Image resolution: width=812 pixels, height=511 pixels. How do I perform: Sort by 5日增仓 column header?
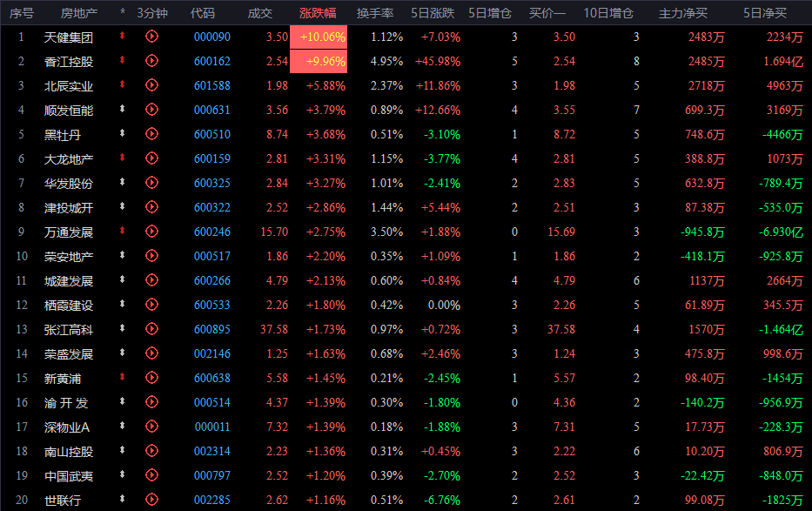click(x=490, y=13)
